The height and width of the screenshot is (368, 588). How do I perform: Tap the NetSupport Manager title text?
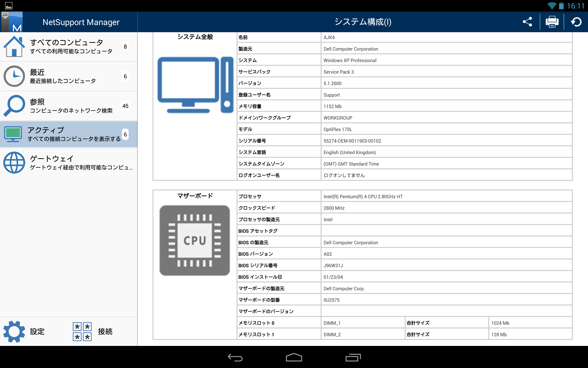(81, 22)
